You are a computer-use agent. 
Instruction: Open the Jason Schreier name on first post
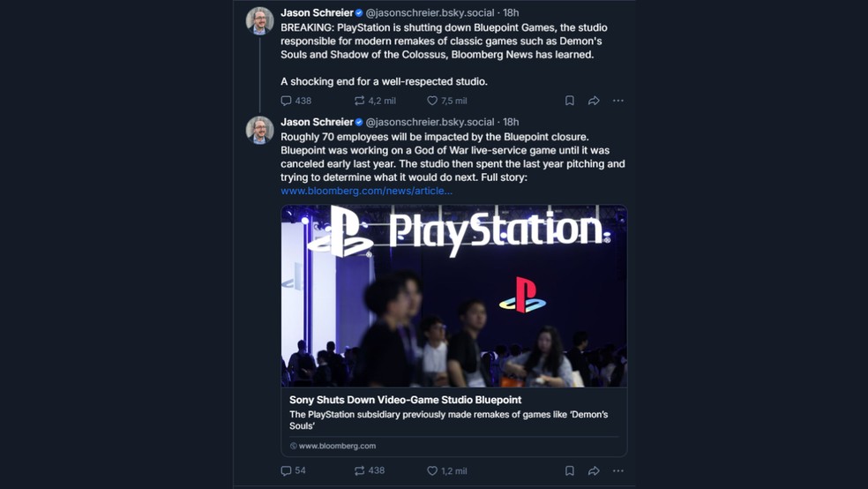click(x=317, y=13)
